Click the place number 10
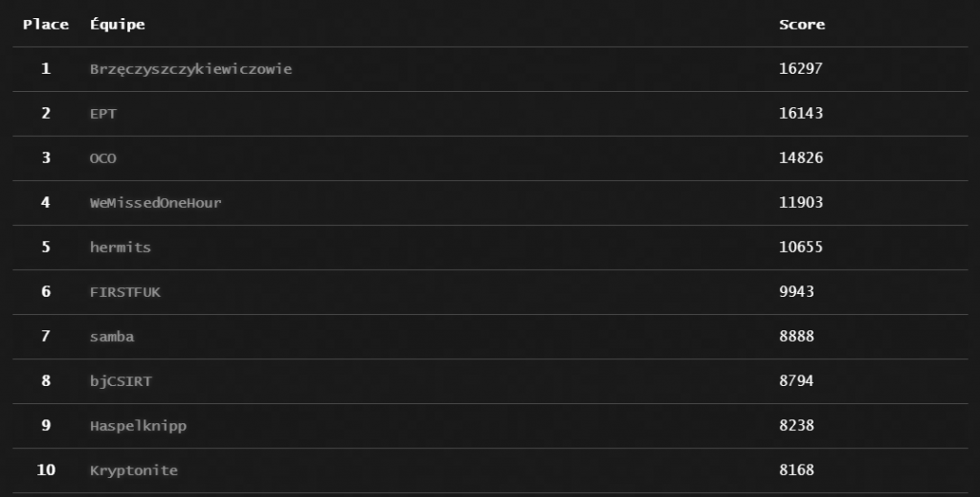This screenshot has height=497, width=980. [46, 470]
